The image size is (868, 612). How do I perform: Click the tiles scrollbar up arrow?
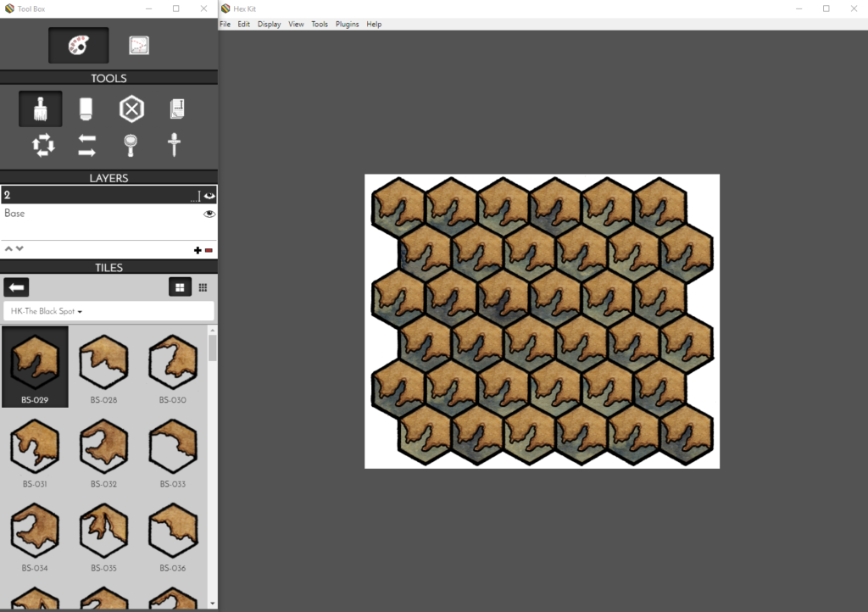click(x=213, y=331)
